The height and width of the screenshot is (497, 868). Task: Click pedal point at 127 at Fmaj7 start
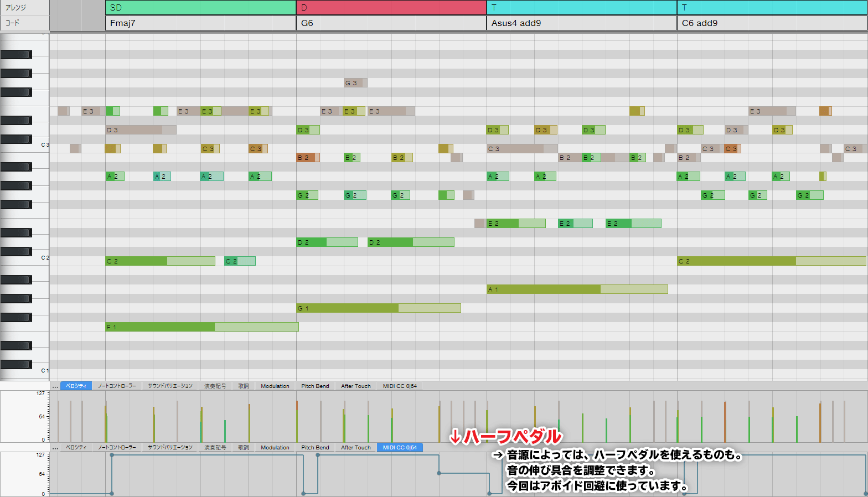click(x=112, y=455)
